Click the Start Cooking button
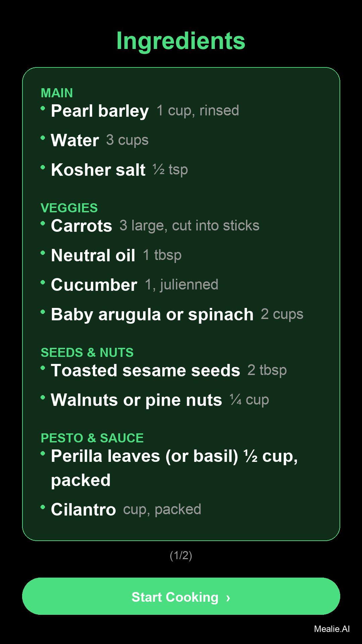362x644 pixels. [x=181, y=596]
